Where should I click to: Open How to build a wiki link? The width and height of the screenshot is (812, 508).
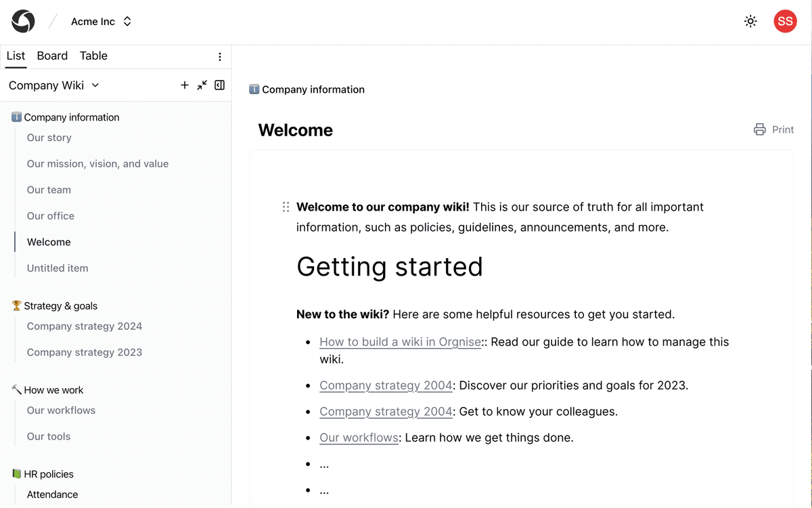click(400, 342)
